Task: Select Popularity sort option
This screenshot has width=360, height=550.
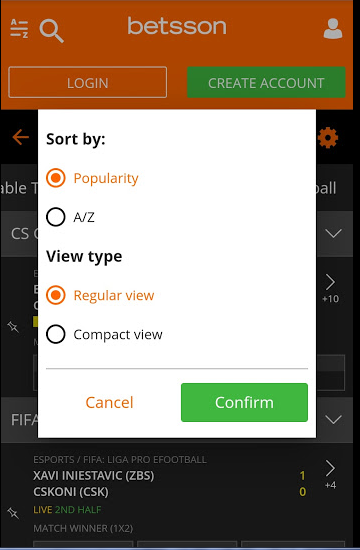Action: tap(92, 178)
